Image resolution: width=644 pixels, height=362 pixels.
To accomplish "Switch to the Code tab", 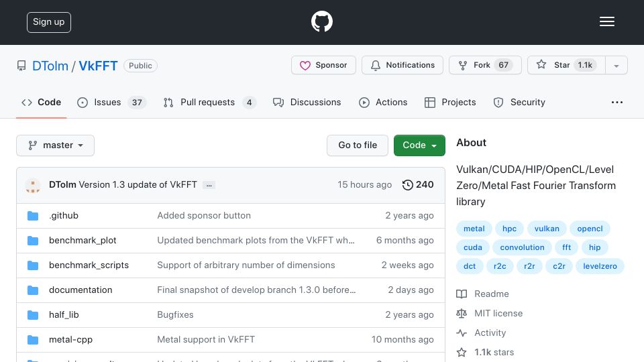I will (x=41, y=102).
